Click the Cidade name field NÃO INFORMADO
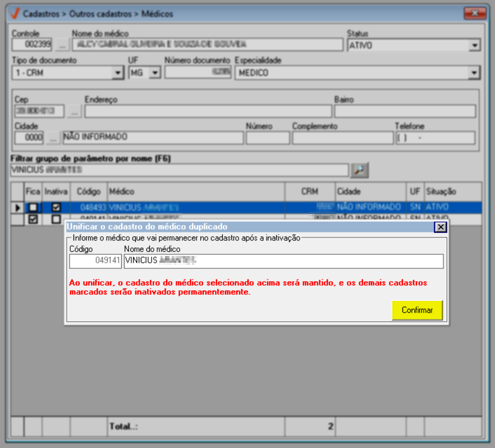495x448 pixels. click(153, 138)
